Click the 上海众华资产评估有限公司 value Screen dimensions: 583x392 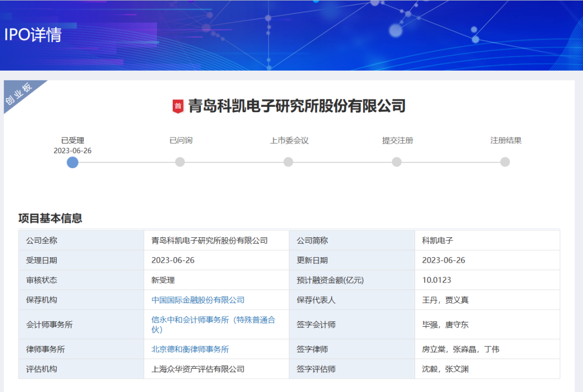tap(198, 369)
